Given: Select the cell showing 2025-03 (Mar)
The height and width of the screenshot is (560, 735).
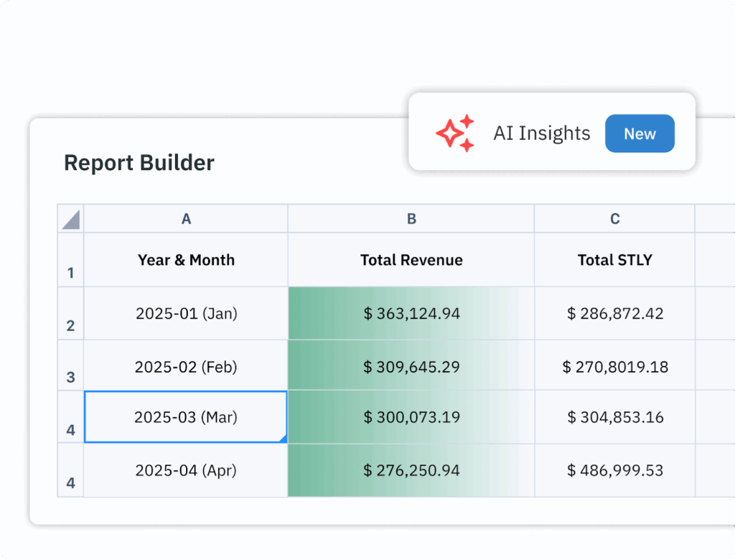Looking at the screenshot, I should 185,417.
